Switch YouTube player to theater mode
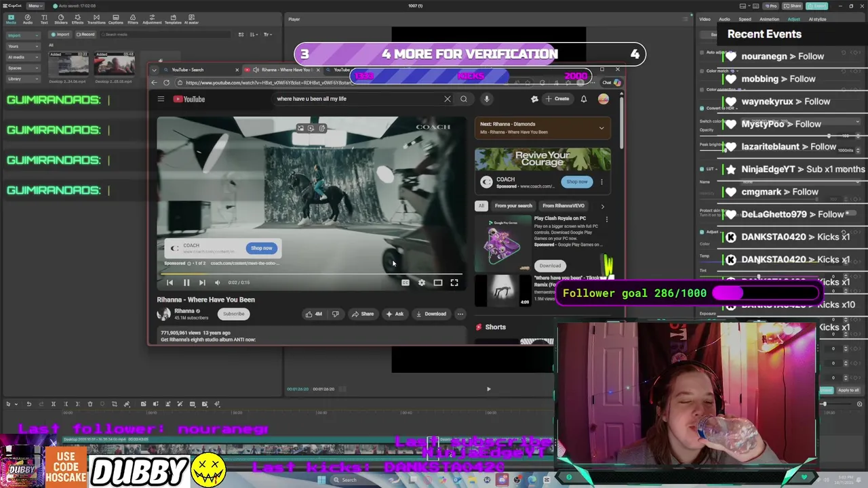The image size is (868, 488). click(x=438, y=283)
